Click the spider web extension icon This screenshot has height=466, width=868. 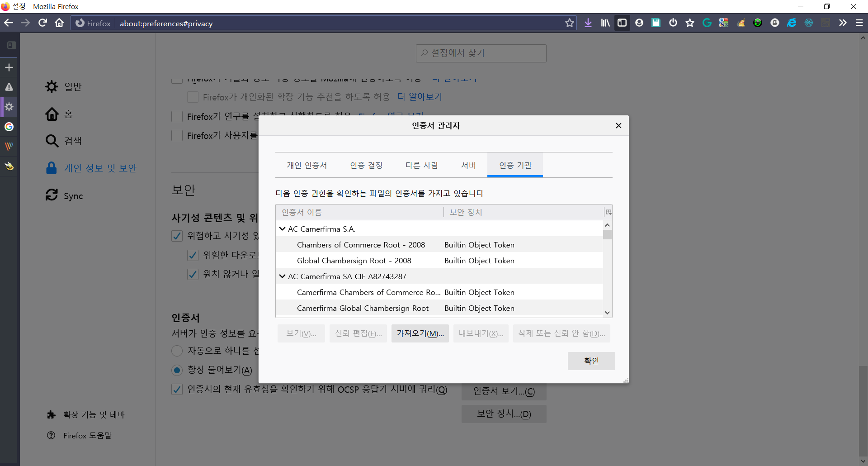809,23
